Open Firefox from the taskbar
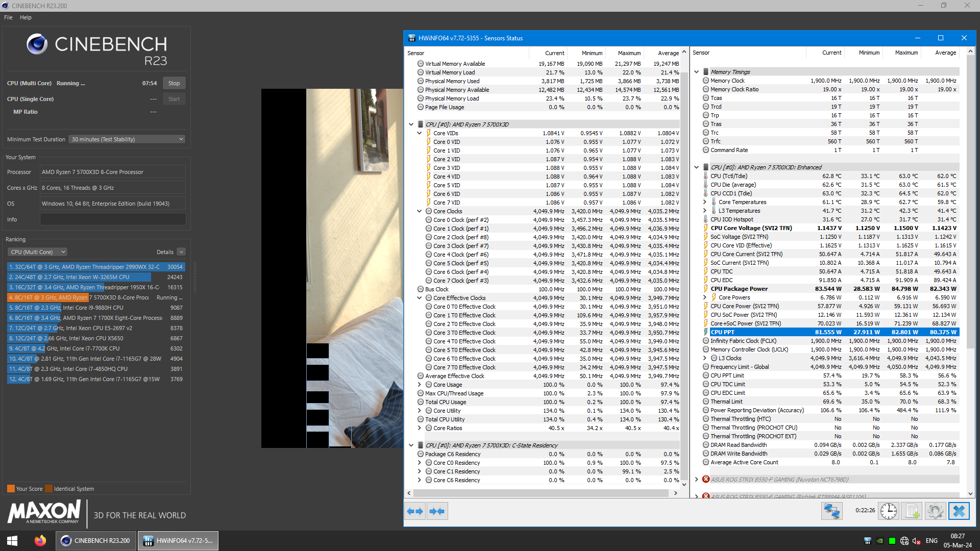The image size is (980, 551). [x=40, y=540]
